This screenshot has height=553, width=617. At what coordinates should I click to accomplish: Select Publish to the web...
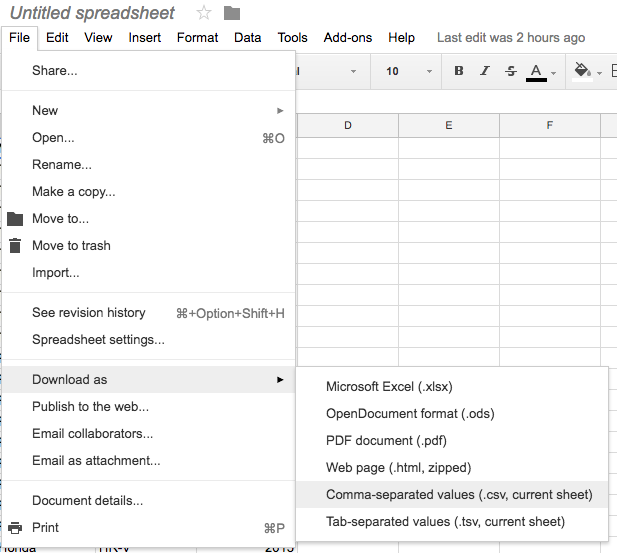(x=148, y=407)
